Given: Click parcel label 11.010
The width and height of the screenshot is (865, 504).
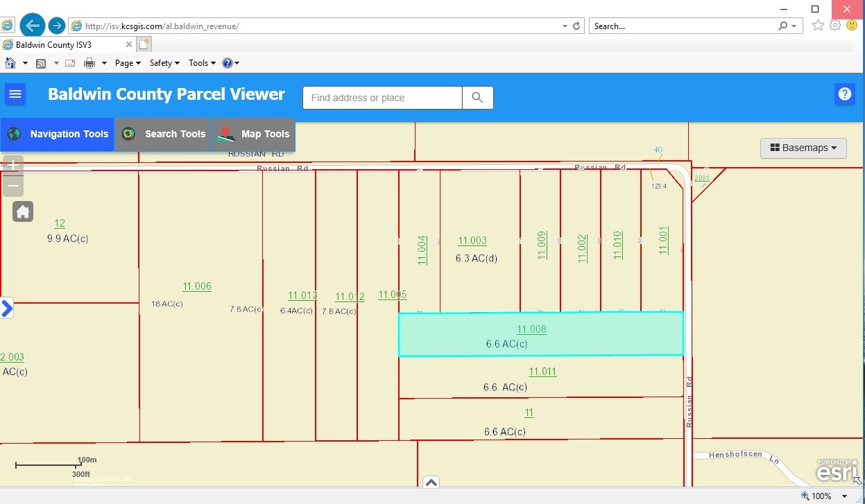Looking at the screenshot, I should [x=617, y=245].
